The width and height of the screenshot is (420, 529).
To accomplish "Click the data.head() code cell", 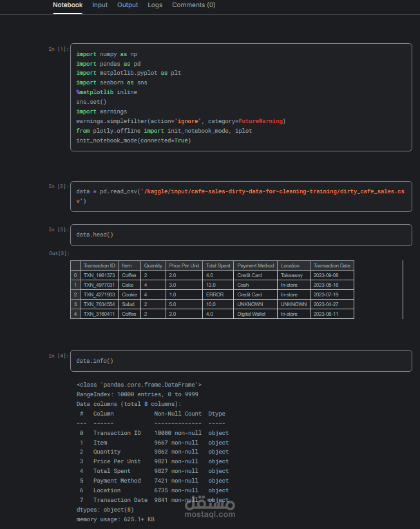I will [x=240, y=235].
